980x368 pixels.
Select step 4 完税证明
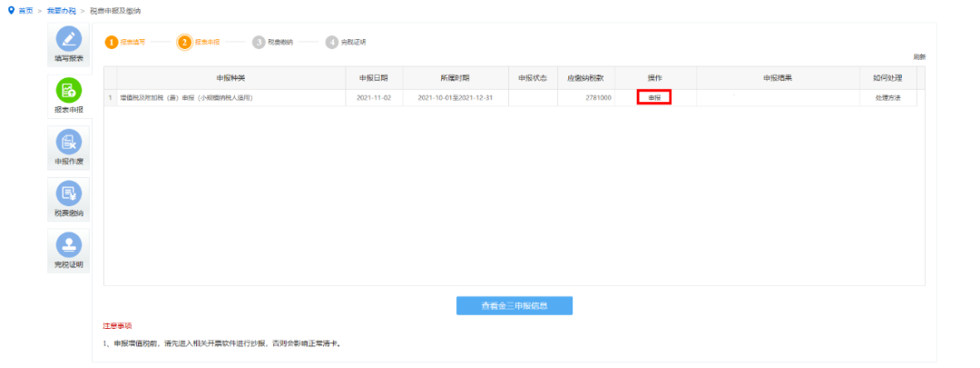[346, 43]
